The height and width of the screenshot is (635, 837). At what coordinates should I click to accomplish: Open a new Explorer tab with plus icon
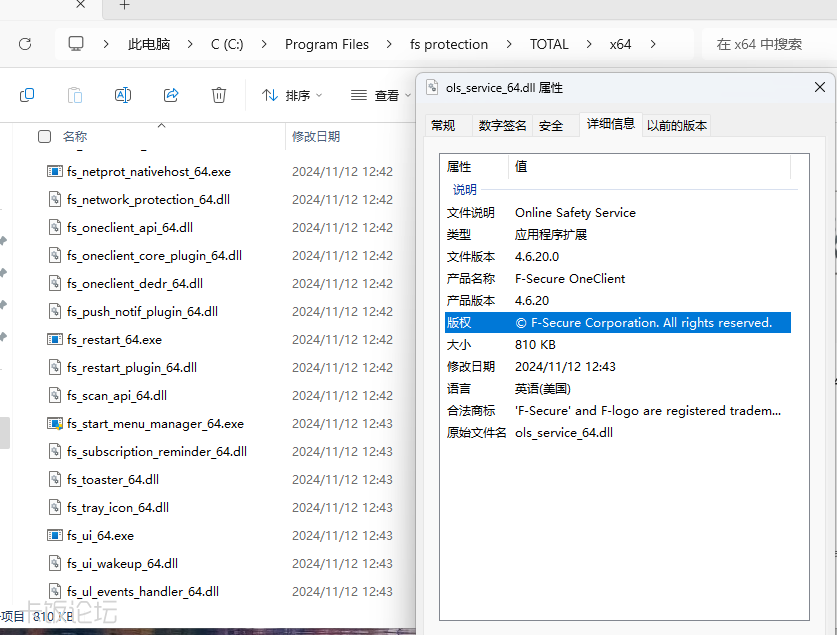pyautogui.click(x=124, y=5)
